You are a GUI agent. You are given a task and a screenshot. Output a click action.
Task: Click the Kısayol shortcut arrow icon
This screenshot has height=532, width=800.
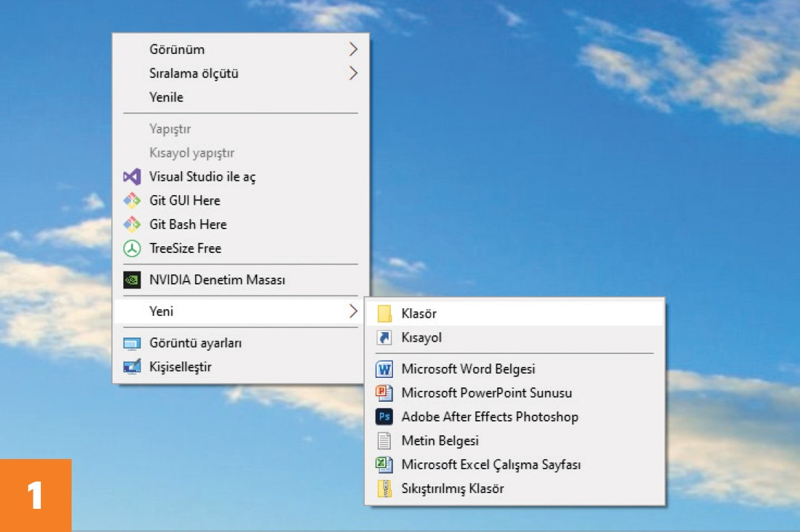tap(384, 338)
